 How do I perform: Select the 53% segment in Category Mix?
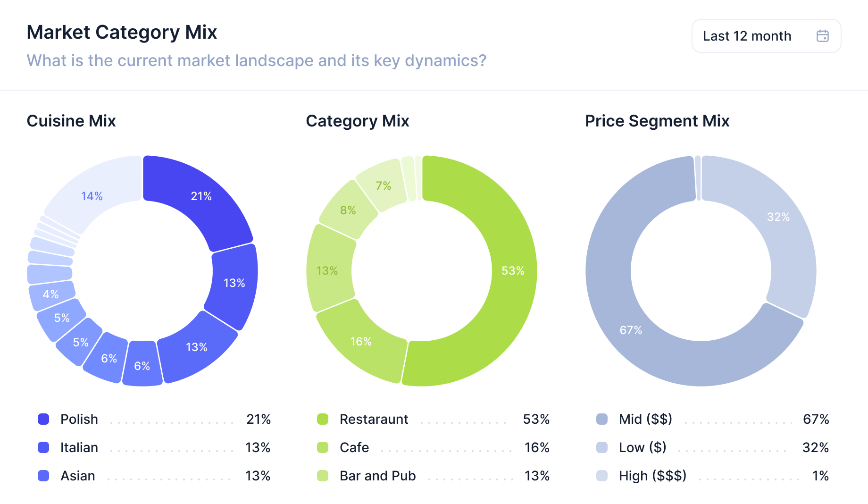tap(512, 271)
